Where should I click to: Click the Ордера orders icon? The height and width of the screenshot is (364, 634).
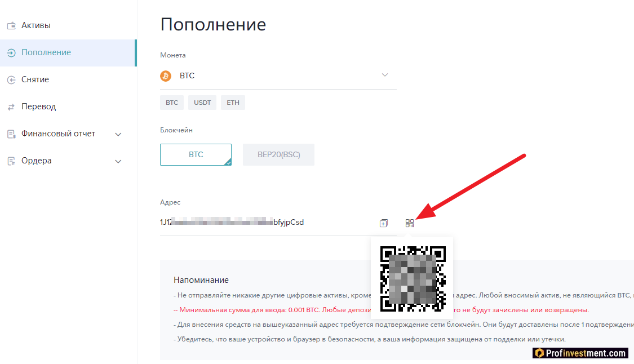11,161
